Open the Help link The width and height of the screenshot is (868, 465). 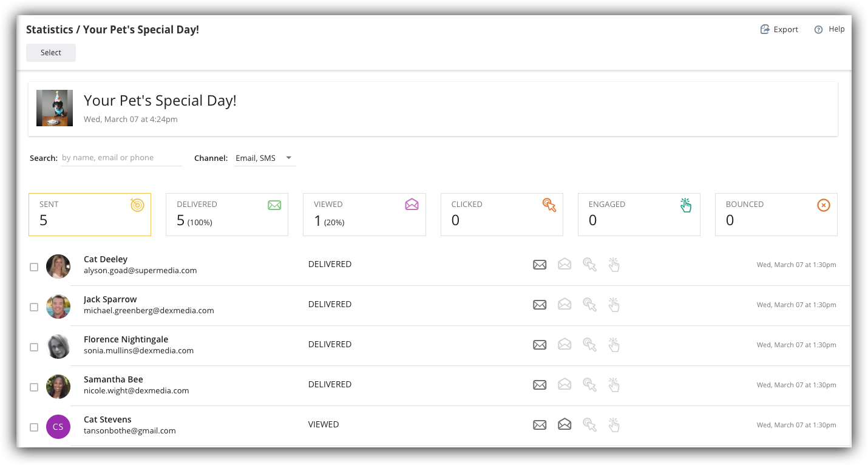[x=836, y=29]
